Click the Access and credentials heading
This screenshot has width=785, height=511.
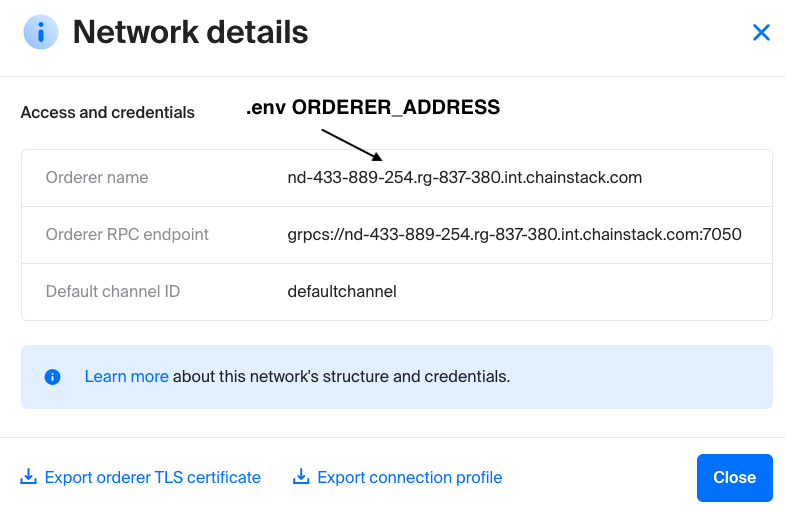(x=107, y=112)
